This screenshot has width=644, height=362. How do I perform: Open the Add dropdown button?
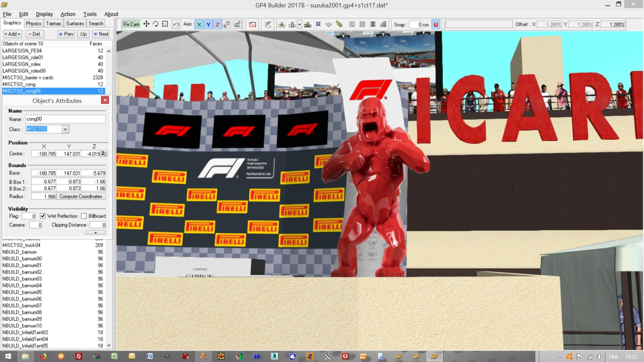coord(13,34)
